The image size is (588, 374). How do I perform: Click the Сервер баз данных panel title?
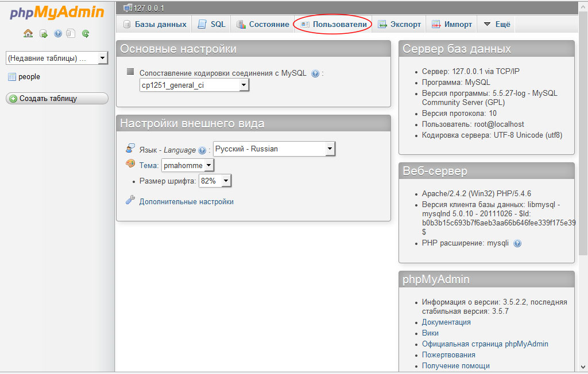tap(457, 49)
